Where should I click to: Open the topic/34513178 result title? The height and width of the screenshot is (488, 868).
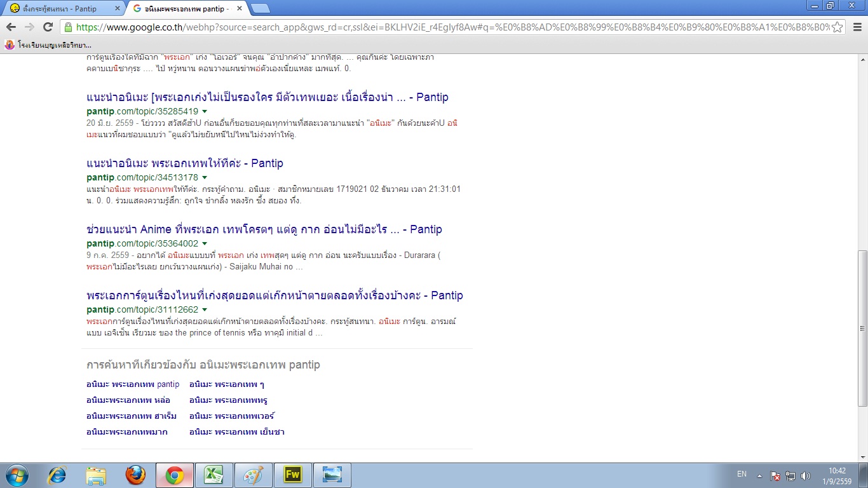(x=185, y=163)
